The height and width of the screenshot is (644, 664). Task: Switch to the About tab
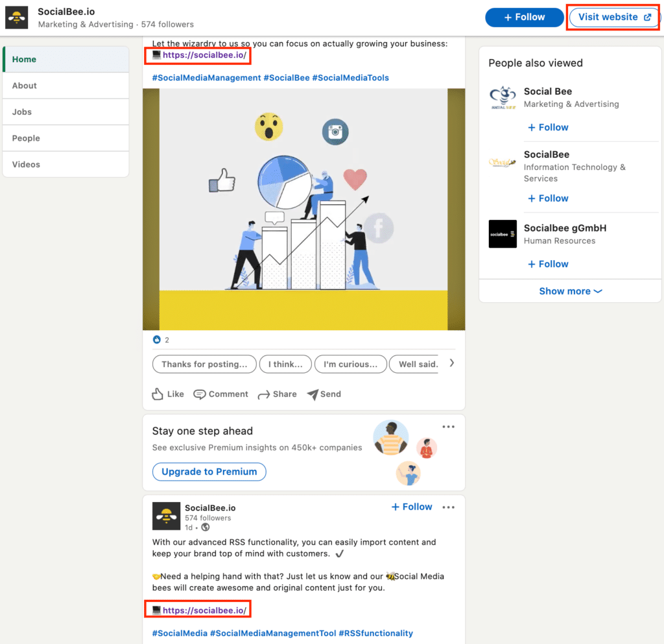[x=65, y=86]
